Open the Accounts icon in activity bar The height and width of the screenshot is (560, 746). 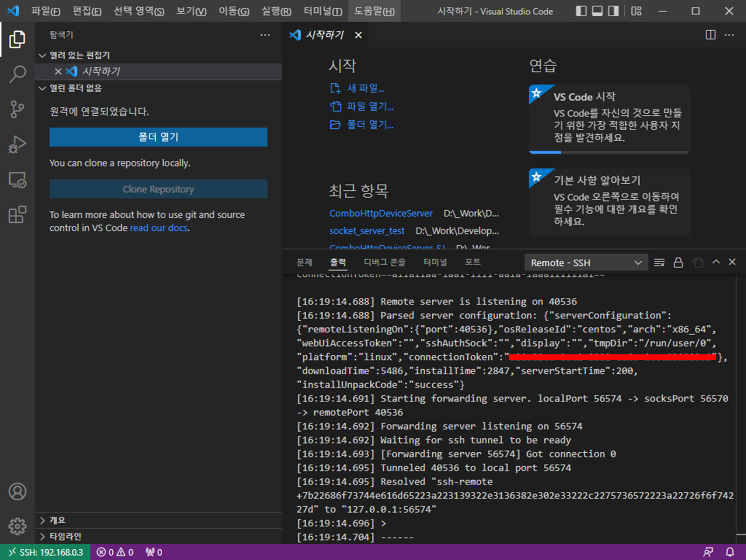click(x=17, y=491)
